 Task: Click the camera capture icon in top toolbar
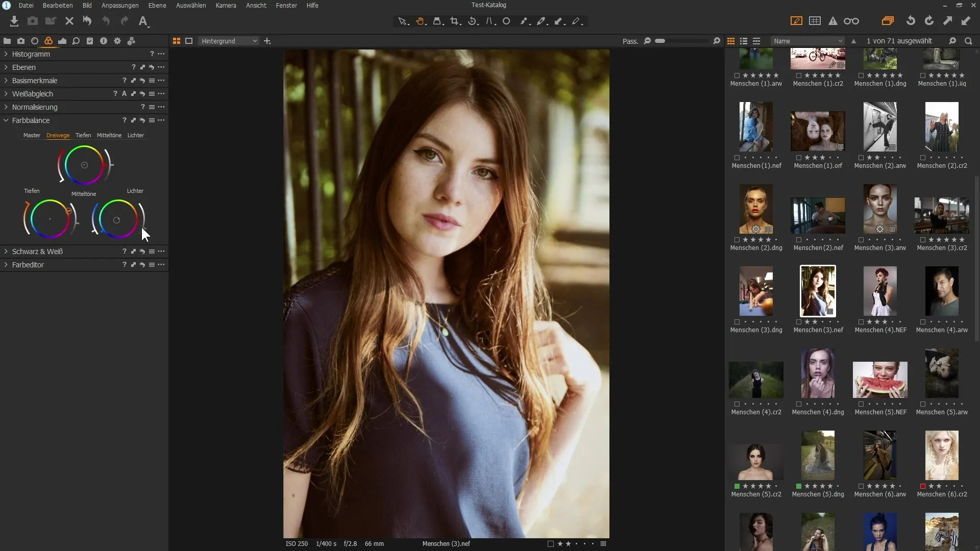point(33,21)
